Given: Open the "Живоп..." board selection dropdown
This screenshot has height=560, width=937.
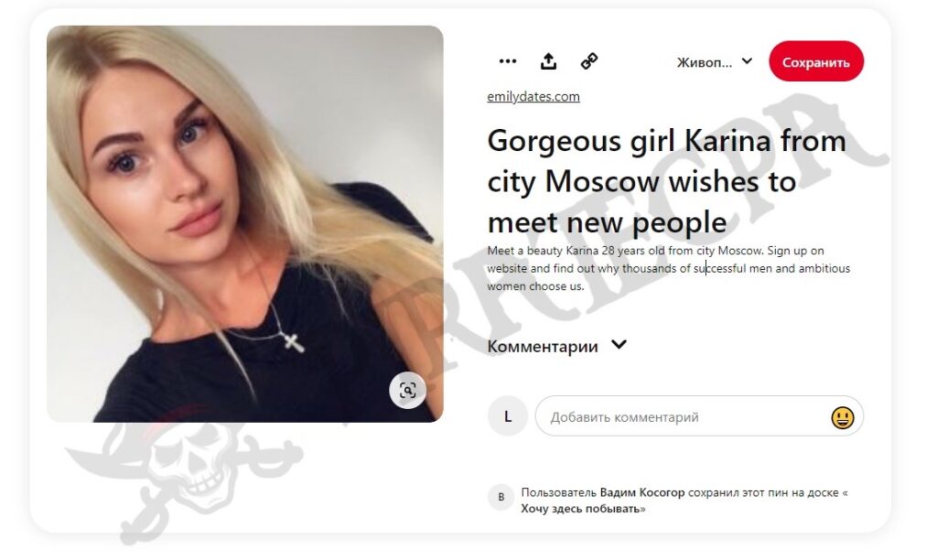Looking at the screenshot, I should 715,62.
